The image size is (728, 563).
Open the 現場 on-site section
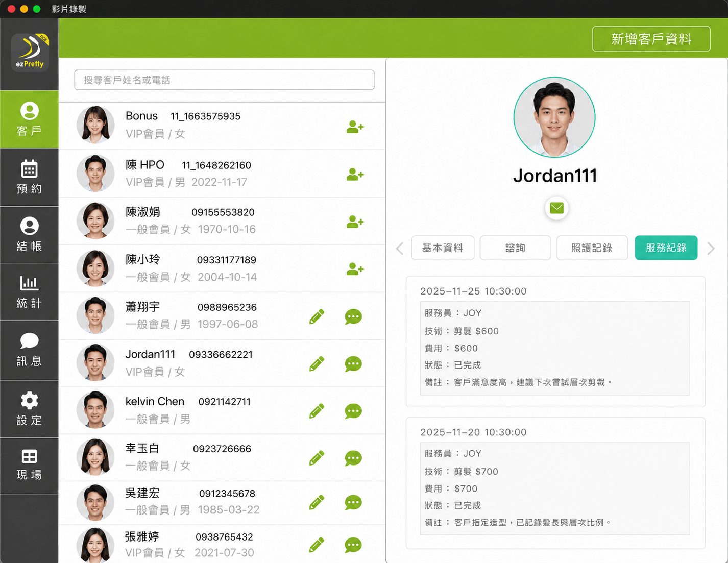pyautogui.click(x=29, y=466)
